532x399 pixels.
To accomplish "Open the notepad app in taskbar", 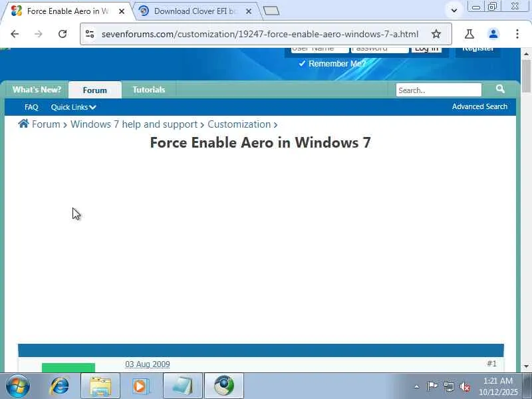I will pyautogui.click(x=183, y=386).
